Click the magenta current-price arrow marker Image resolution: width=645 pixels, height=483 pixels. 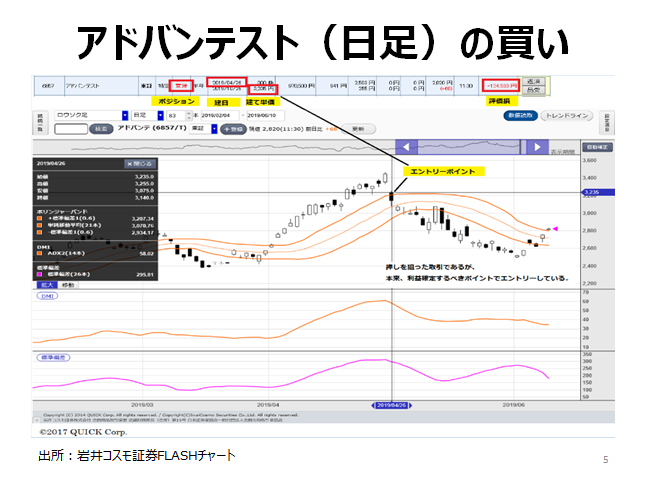point(555,229)
